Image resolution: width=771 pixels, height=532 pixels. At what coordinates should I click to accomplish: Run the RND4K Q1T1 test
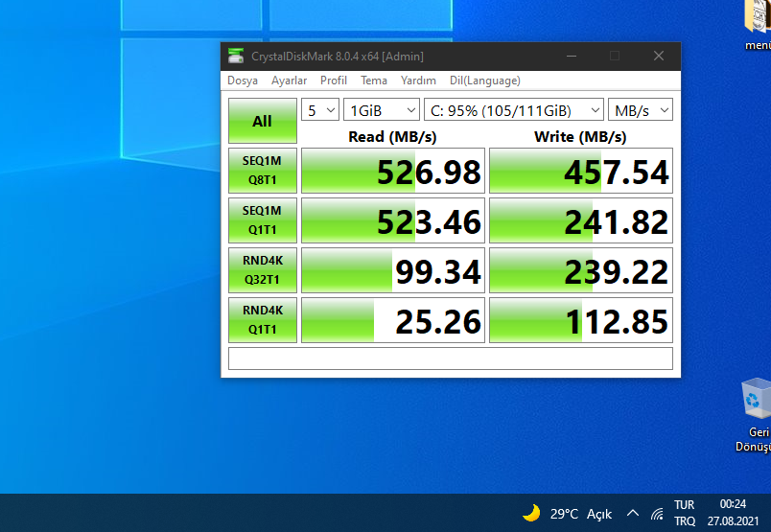tap(263, 319)
